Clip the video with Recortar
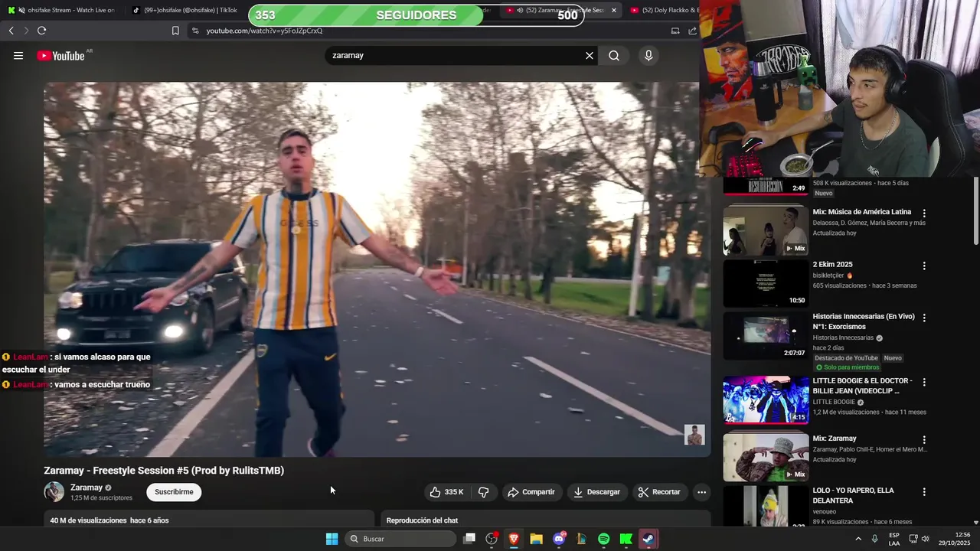The image size is (980, 551). click(x=659, y=492)
